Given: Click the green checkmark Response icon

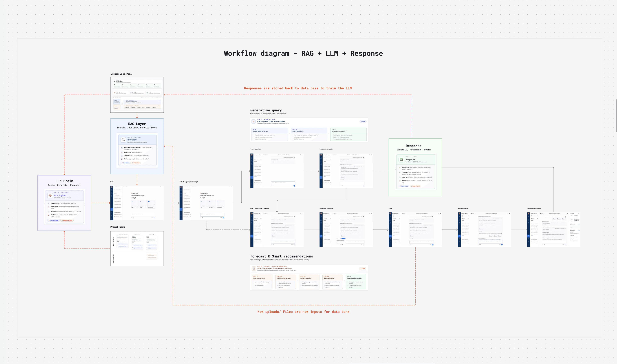Looking at the screenshot, I should 401,159.
